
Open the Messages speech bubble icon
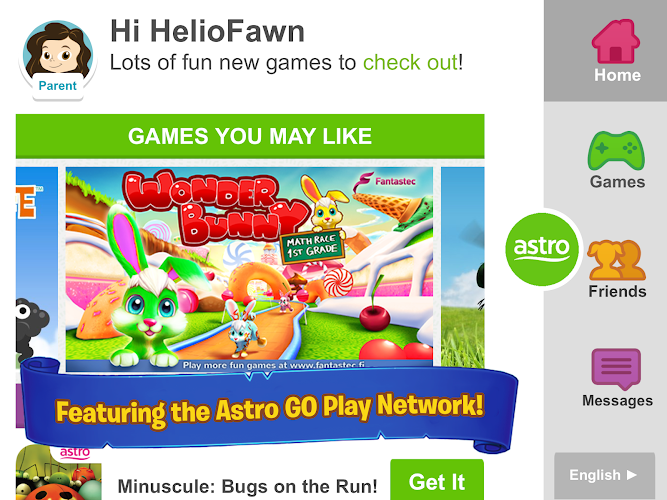616,369
